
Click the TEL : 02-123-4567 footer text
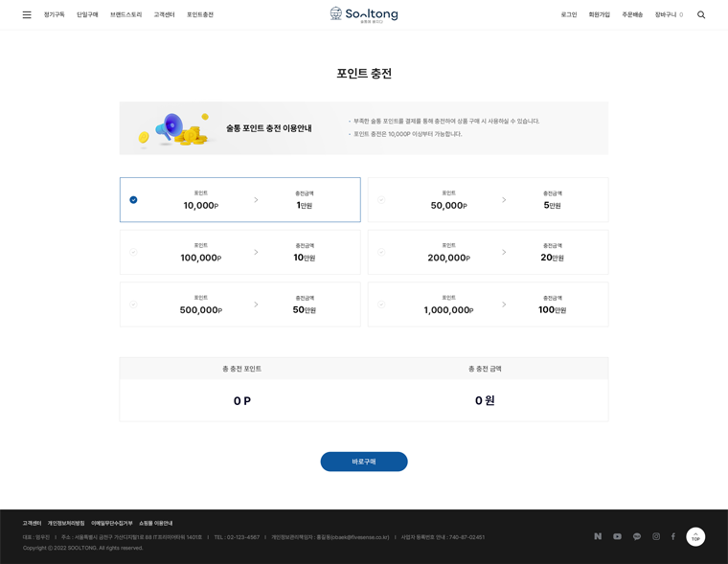click(237, 537)
